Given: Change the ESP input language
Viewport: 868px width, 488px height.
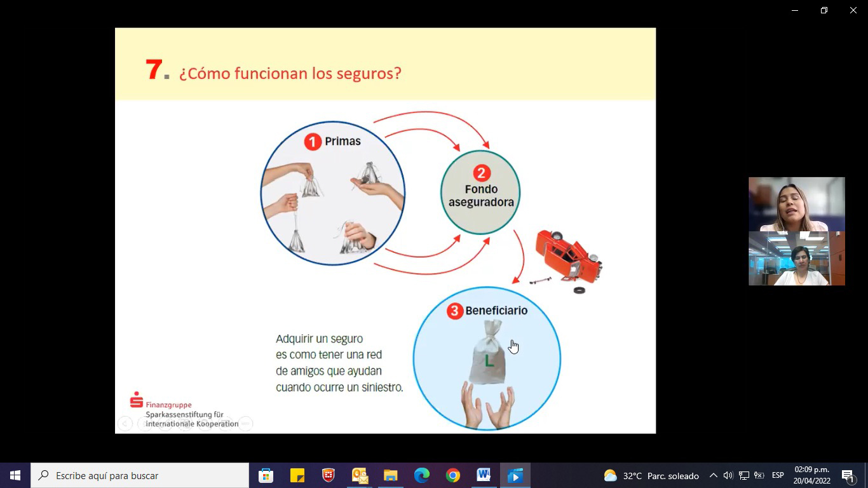Looking at the screenshot, I should (x=778, y=475).
